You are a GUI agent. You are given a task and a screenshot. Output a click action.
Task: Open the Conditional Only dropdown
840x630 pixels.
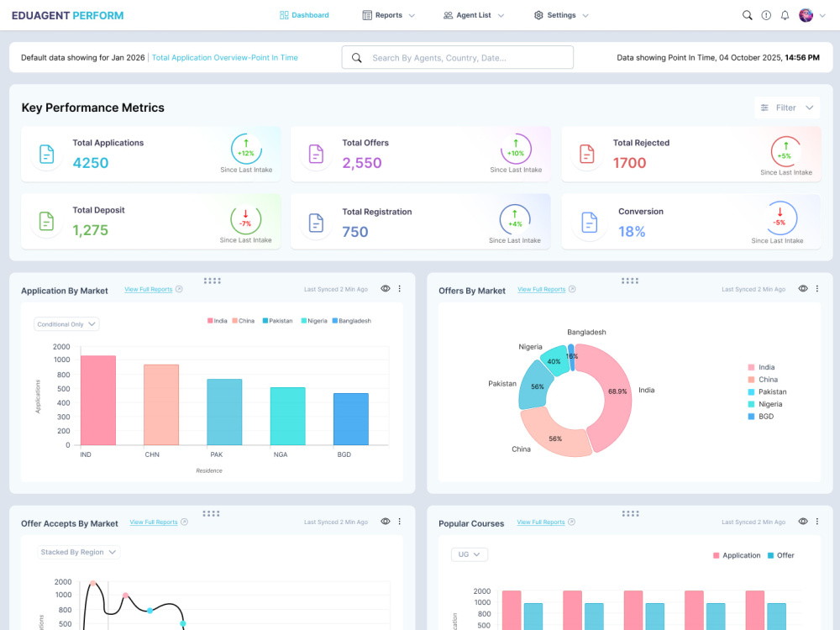66,324
